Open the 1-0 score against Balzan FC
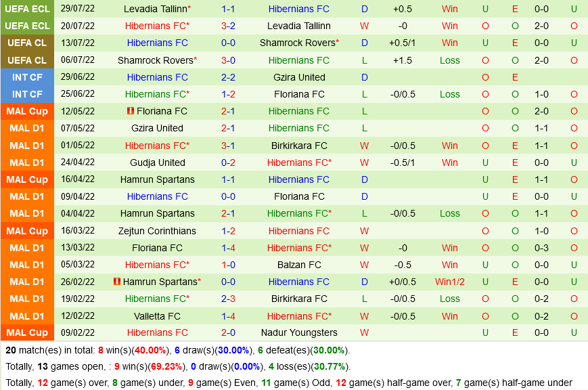This screenshot has width=588, height=390. tap(228, 265)
